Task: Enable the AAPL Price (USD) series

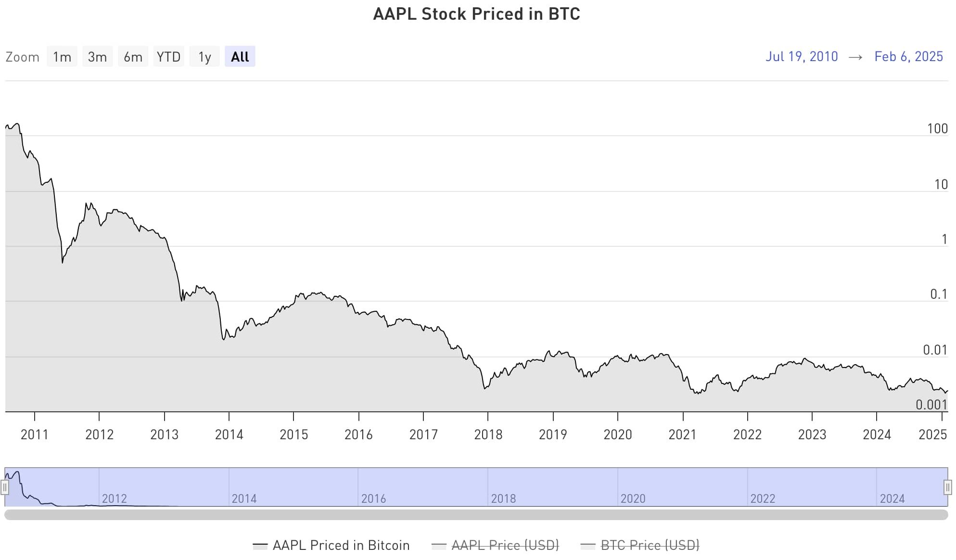Action: pyautogui.click(x=505, y=545)
